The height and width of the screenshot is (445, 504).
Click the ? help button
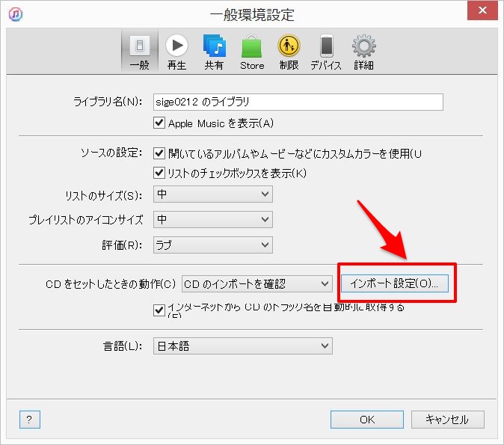point(30,420)
